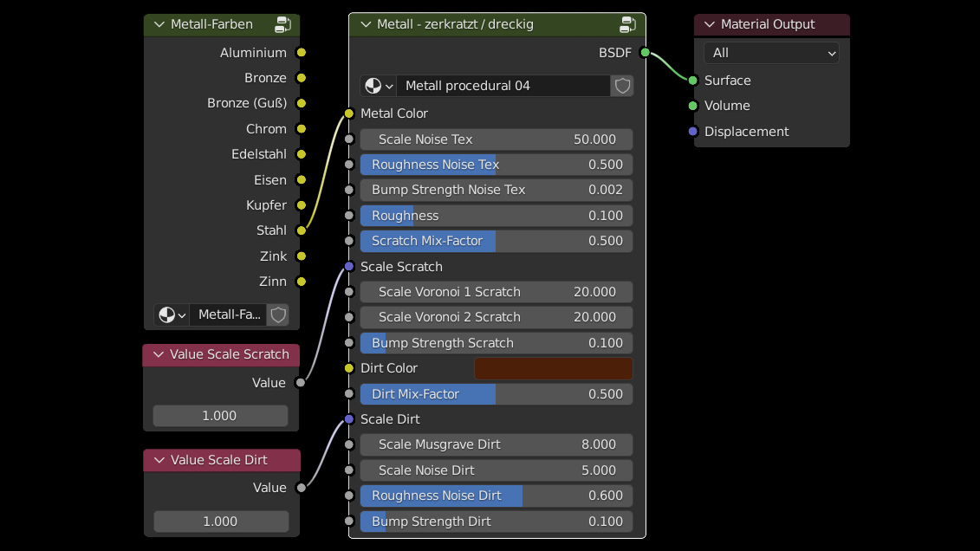
Task: Toggle fake user shield for Metall procedural 04
Action: pos(622,86)
